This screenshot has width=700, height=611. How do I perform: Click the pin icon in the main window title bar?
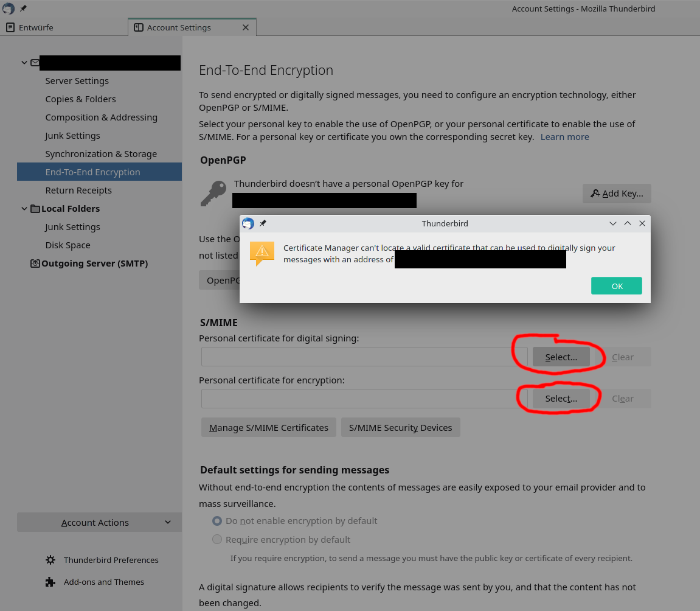tap(23, 9)
